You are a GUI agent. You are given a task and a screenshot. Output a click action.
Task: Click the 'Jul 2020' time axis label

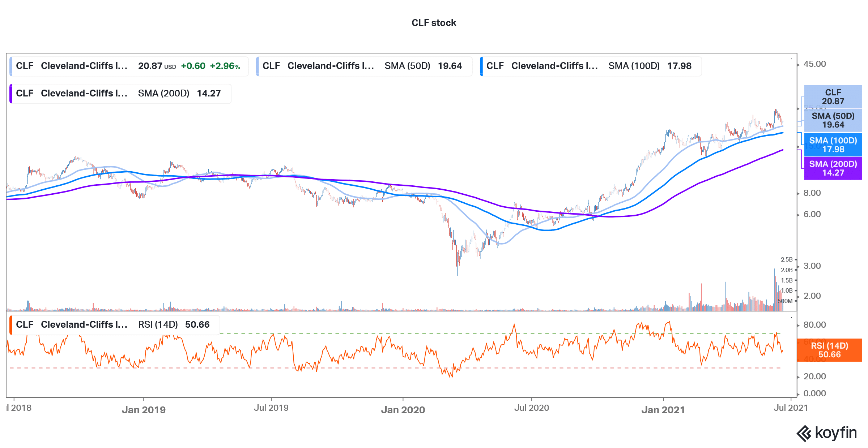coord(531,408)
